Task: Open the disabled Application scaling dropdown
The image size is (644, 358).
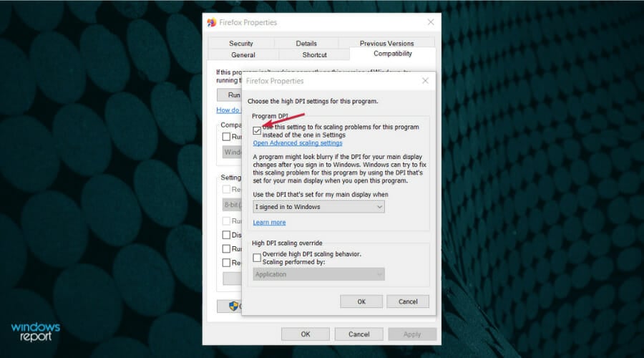Action: 318,274
